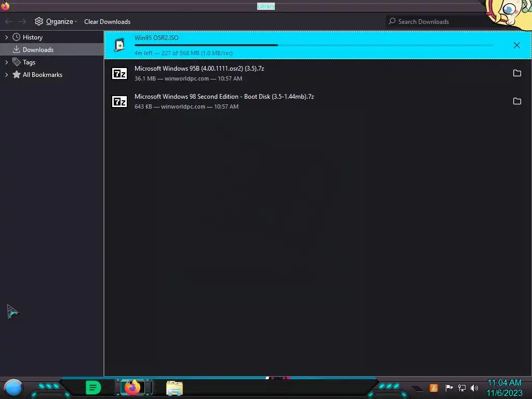532x399 pixels.
Task: Show hidden tray icons
Action: tap(417, 388)
